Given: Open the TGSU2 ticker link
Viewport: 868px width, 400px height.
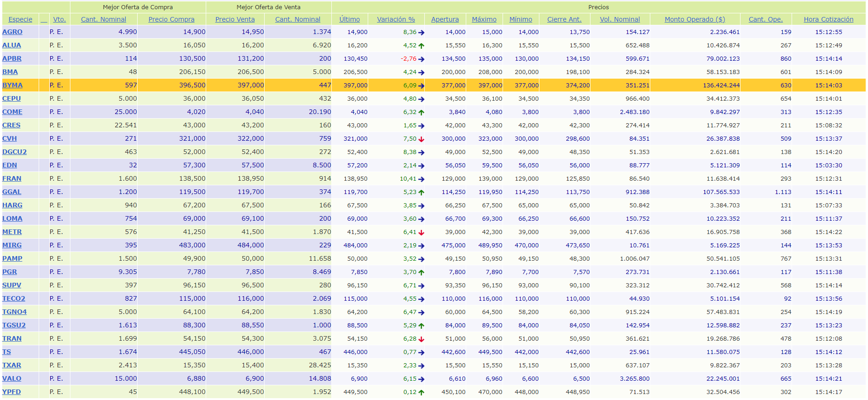Looking at the screenshot, I should click(14, 325).
